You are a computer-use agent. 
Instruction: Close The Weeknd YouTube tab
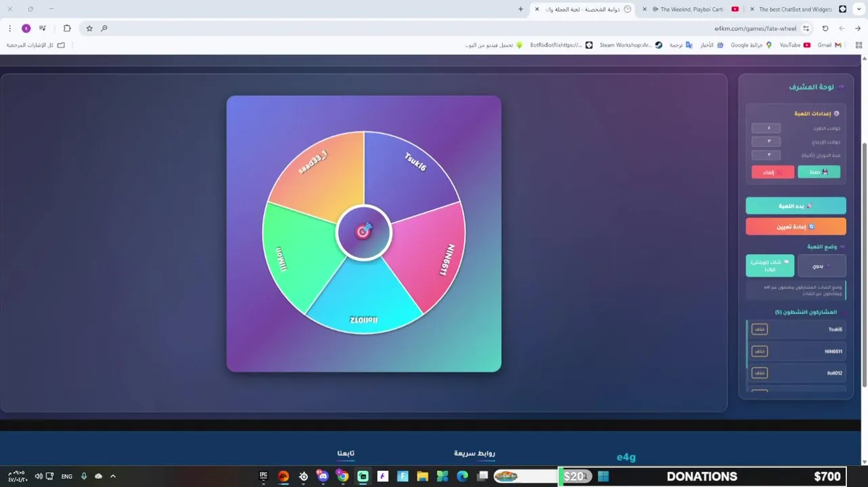coord(644,9)
